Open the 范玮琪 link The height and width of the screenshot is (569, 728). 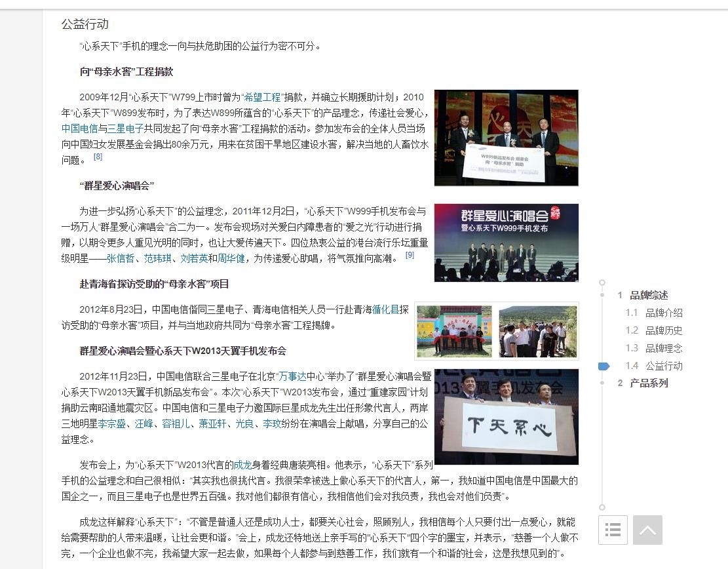(x=157, y=258)
